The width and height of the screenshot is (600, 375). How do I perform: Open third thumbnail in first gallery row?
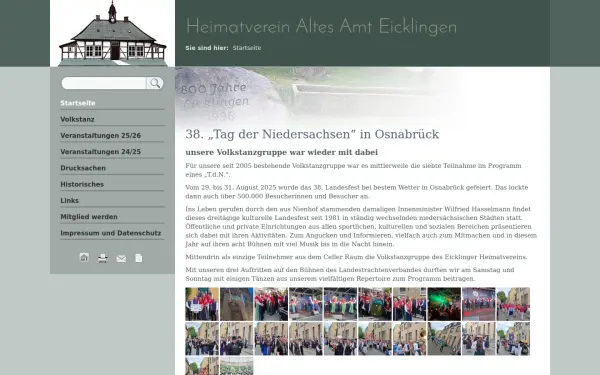point(271,304)
